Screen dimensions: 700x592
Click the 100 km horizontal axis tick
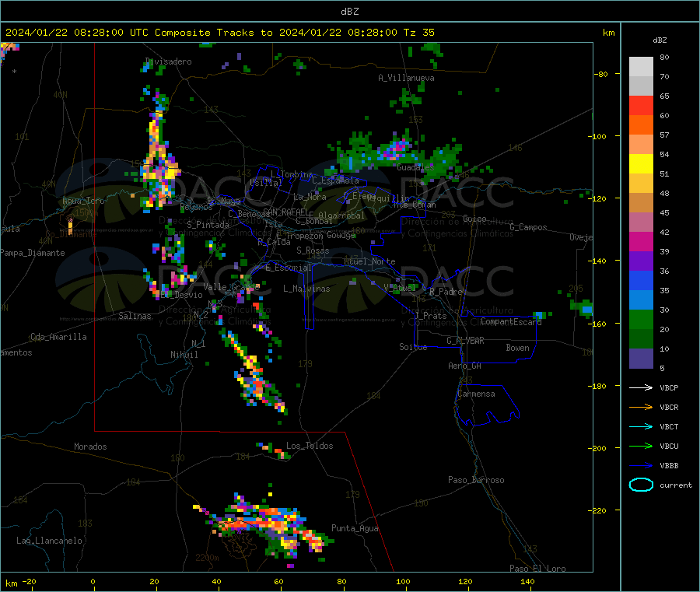point(403,581)
